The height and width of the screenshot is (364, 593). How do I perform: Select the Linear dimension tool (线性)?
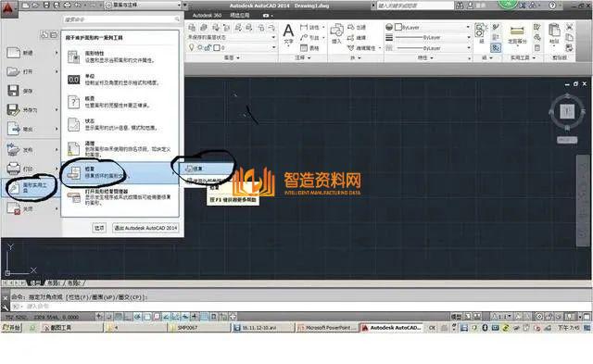point(309,27)
